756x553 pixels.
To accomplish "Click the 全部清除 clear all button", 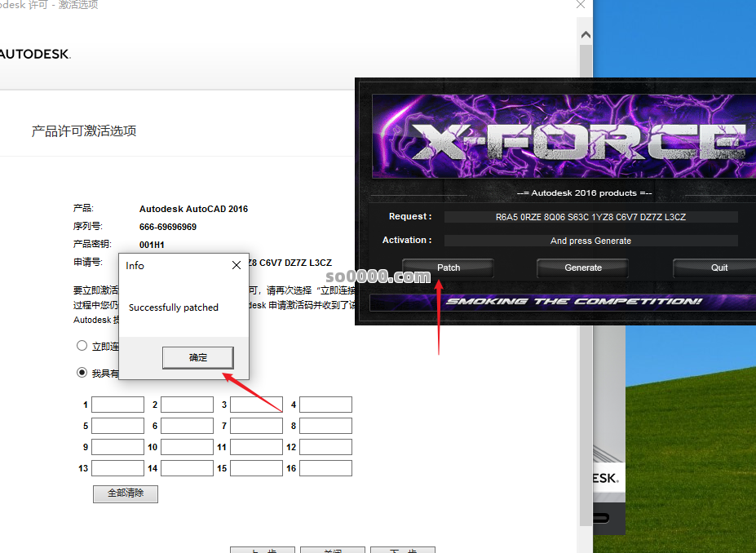I will pos(125,493).
